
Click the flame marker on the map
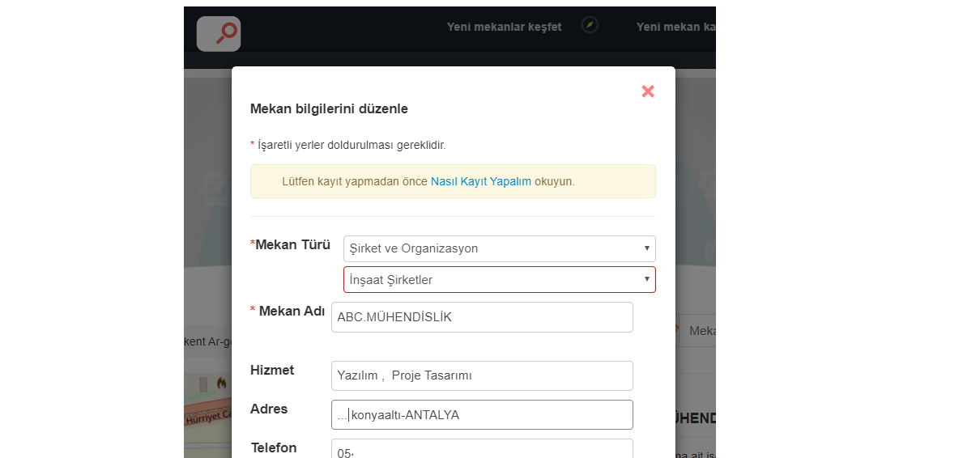click(x=221, y=384)
